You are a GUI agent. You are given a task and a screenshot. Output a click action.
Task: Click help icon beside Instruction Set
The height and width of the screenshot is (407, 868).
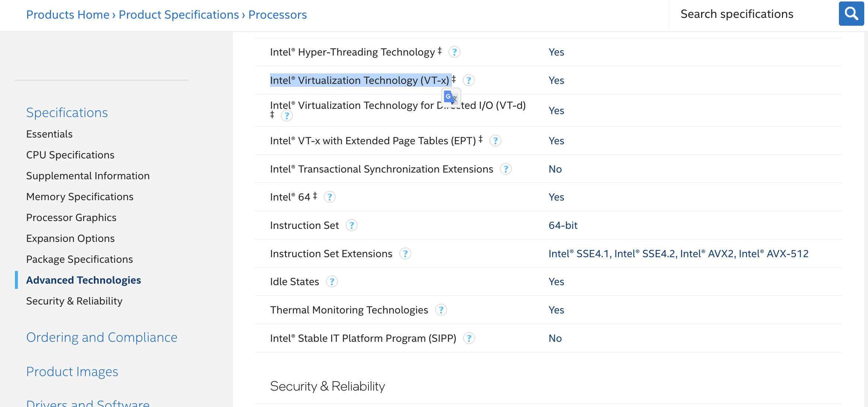point(351,225)
